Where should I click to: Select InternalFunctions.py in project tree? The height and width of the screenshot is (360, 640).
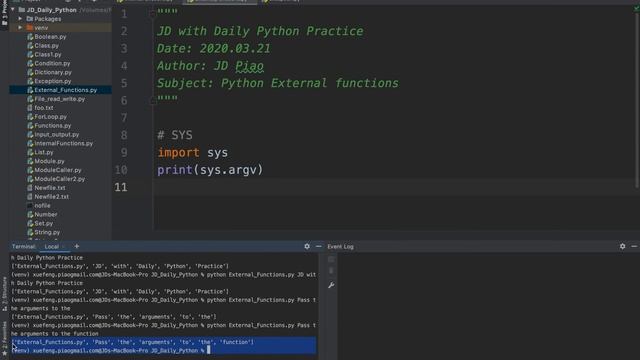[x=64, y=143]
